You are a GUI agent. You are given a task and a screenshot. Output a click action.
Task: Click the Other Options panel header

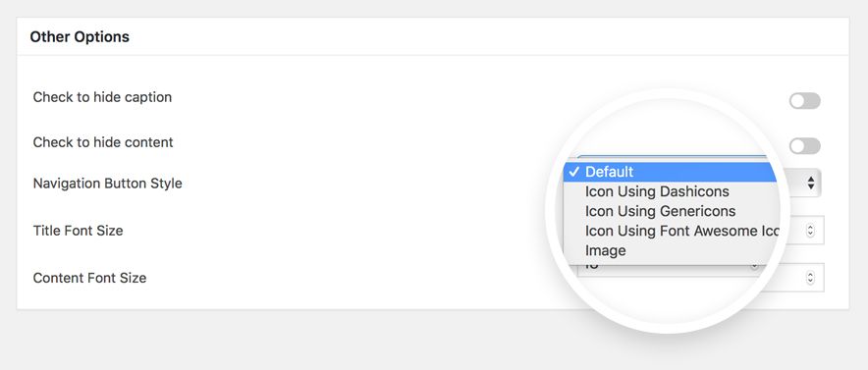click(433, 37)
